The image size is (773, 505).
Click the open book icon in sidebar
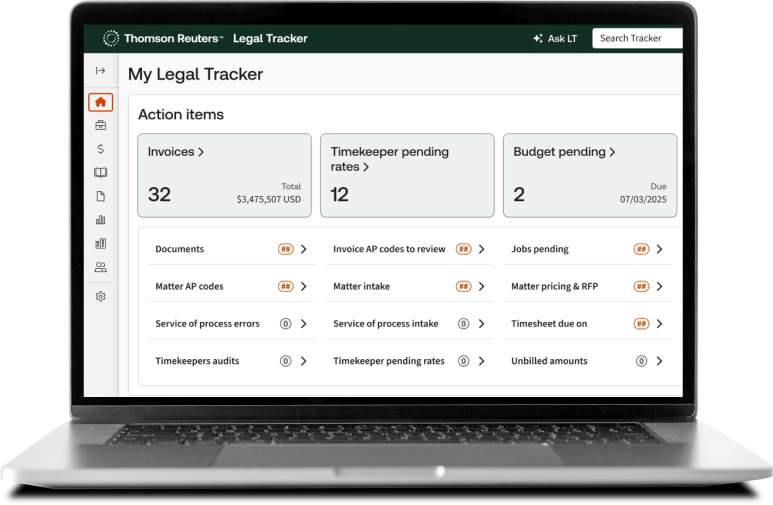pyautogui.click(x=100, y=172)
